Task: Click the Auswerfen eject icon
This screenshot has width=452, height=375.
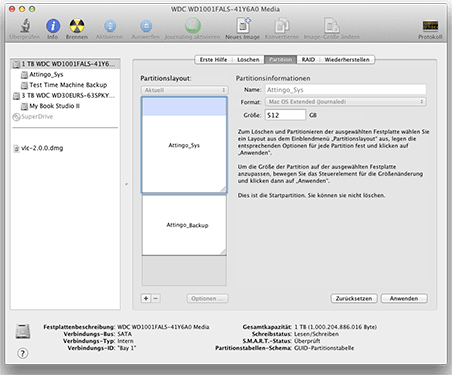Action: coord(146,26)
